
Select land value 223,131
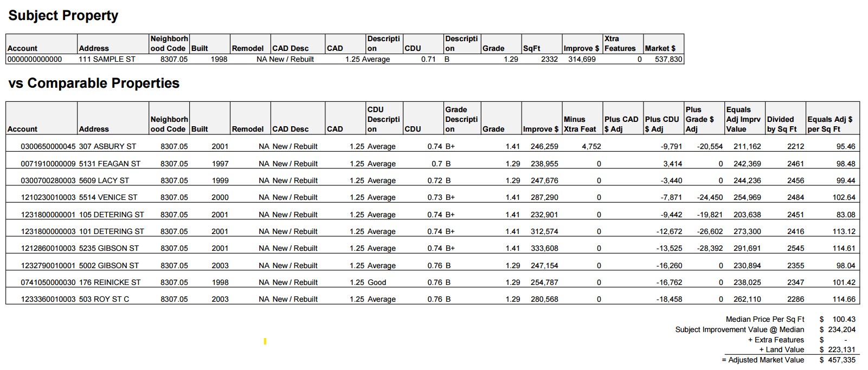click(841, 349)
